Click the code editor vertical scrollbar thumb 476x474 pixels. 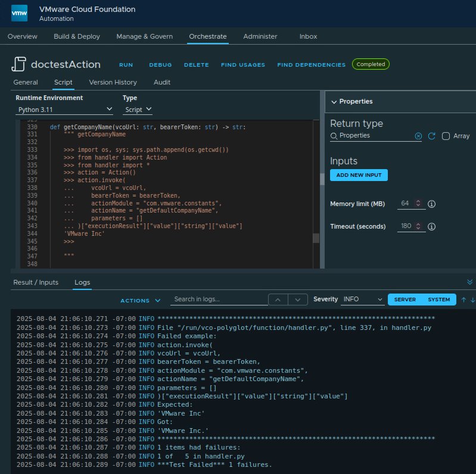coord(316,238)
